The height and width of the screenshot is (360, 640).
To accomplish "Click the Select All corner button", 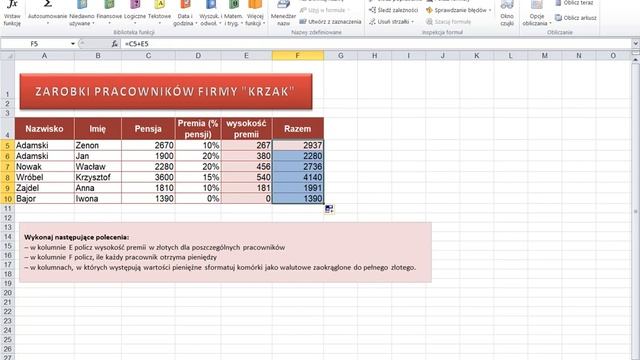I will pyautogui.click(x=7, y=56).
